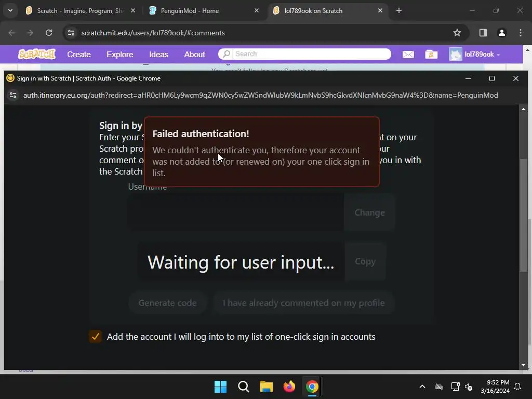
Task: Click the Scratch logo in the purple navbar
Action: tap(37, 54)
